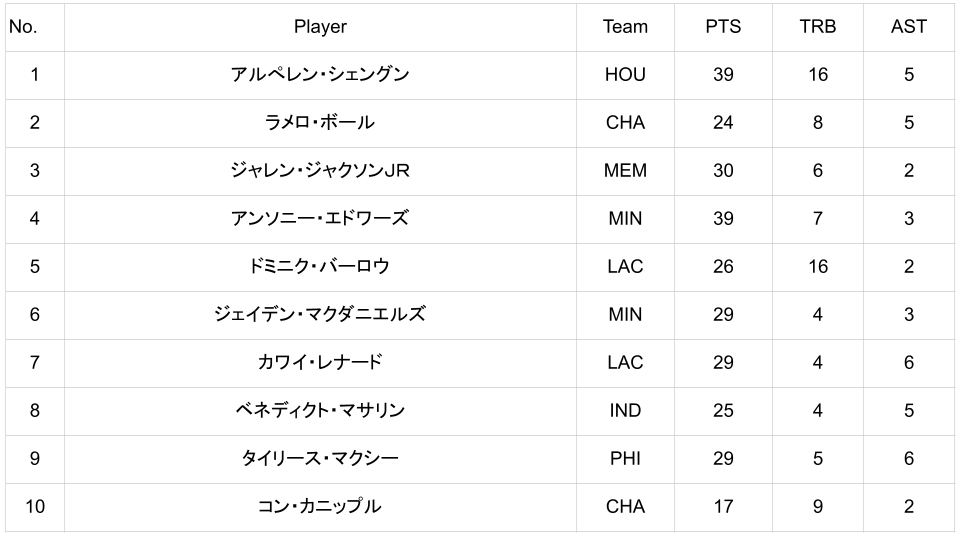The height and width of the screenshot is (540, 960).
Task: Click the ドミニク・バーロウ name cell
Action: click(x=320, y=267)
